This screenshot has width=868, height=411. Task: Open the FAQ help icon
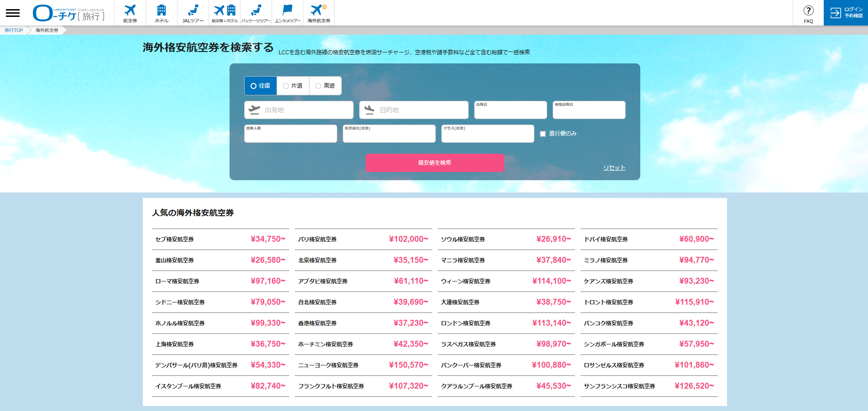(x=808, y=13)
